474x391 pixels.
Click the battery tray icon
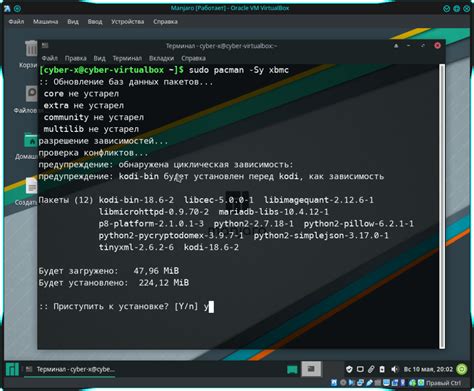[382, 369]
